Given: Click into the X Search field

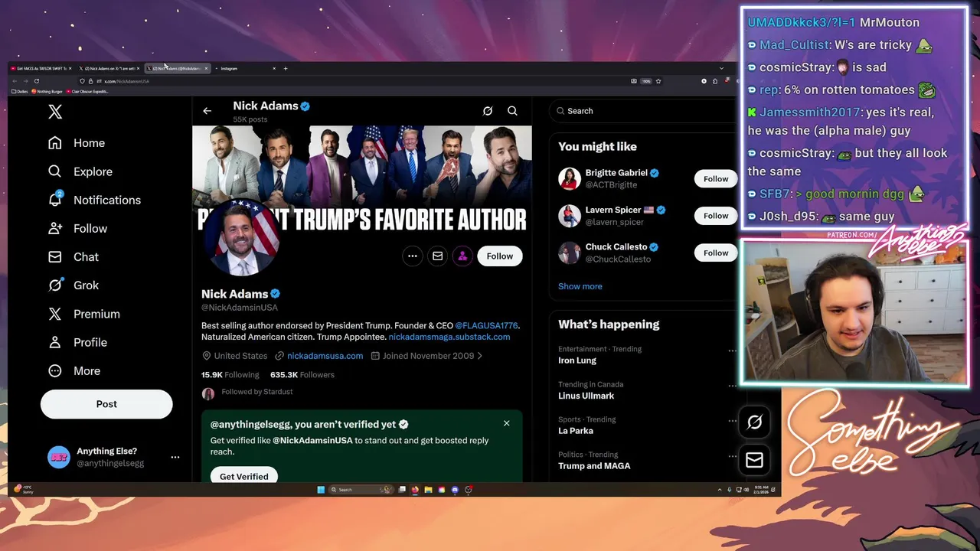Looking at the screenshot, I should point(643,111).
